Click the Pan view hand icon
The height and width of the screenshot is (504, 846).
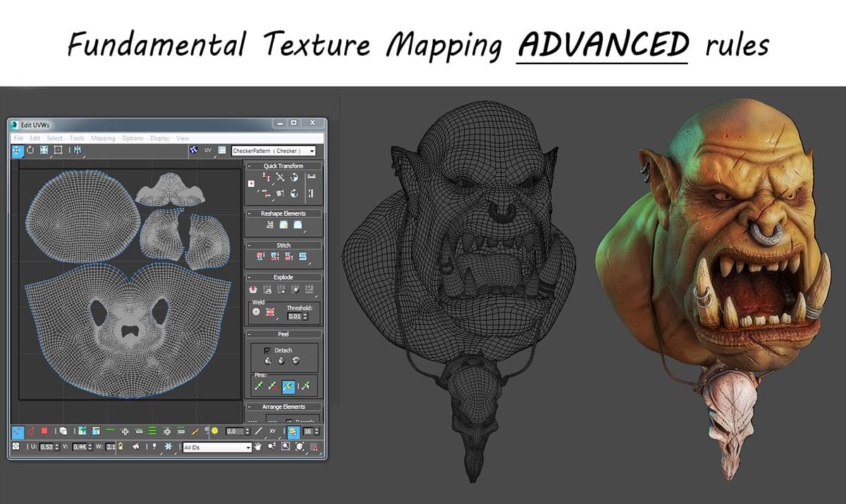pyautogui.click(x=258, y=447)
